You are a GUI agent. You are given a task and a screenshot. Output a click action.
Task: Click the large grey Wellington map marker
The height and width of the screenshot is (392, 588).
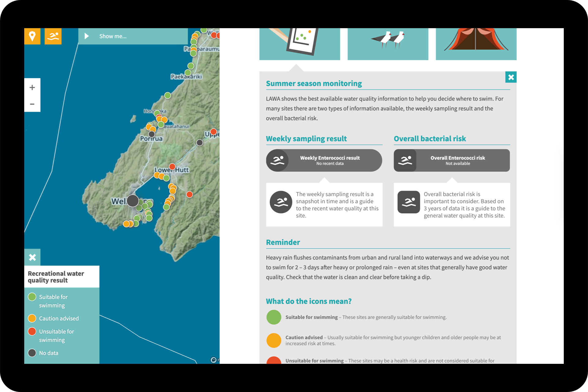[133, 201]
